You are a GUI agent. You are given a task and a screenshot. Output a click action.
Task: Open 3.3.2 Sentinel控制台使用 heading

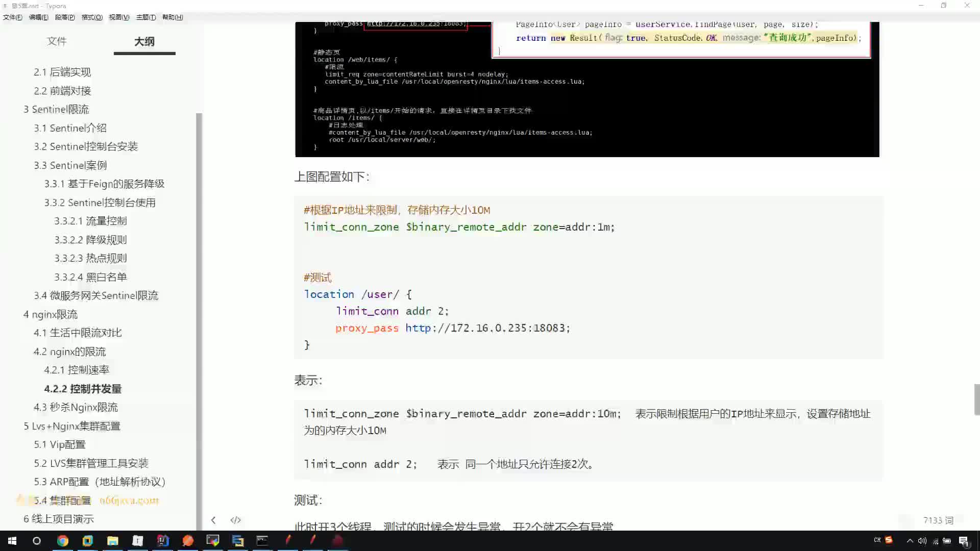point(100,203)
